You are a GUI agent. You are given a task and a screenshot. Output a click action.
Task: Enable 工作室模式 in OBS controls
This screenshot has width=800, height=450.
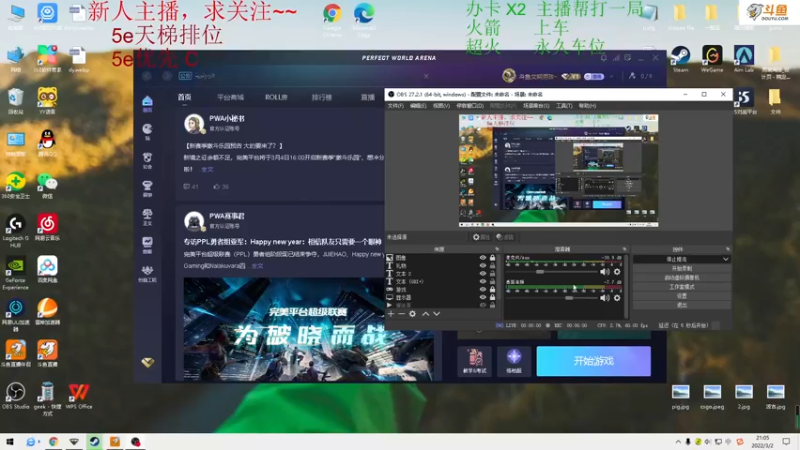pyautogui.click(x=682, y=287)
